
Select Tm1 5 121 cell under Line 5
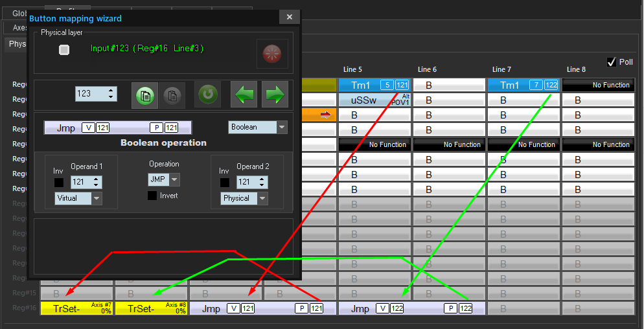(374, 85)
